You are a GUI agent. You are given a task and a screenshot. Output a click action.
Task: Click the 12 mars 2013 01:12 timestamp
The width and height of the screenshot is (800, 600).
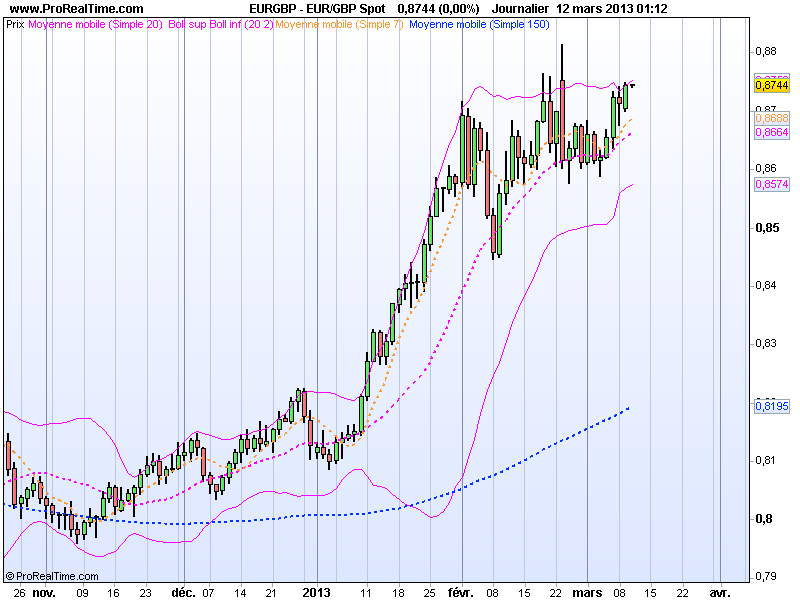click(x=610, y=9)
